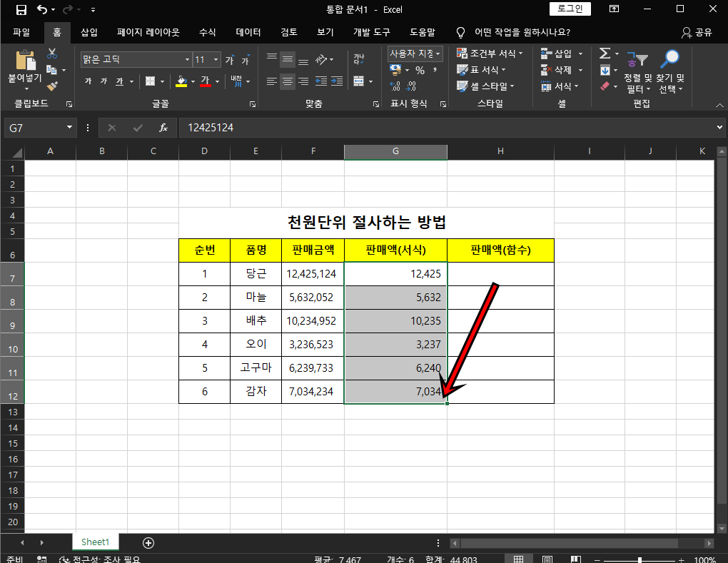Switch to the 데이터 Data tab
728x563 pixels.
(x=248, y=33)
